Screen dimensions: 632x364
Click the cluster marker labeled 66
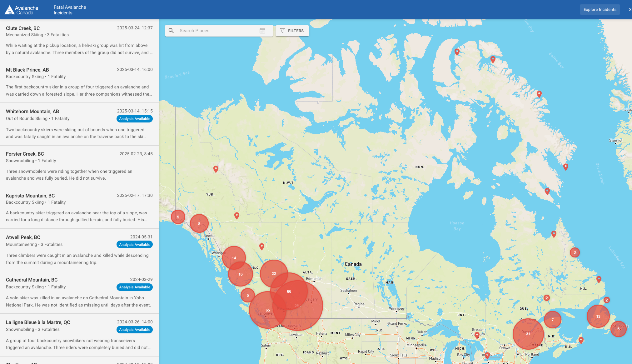(289, 291)
